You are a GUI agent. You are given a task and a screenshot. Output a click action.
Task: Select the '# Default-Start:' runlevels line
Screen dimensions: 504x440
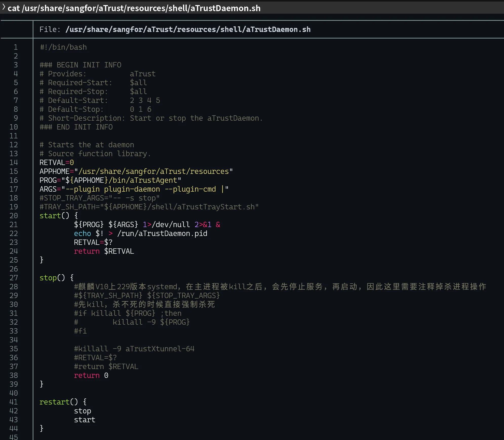click(100, 100)
